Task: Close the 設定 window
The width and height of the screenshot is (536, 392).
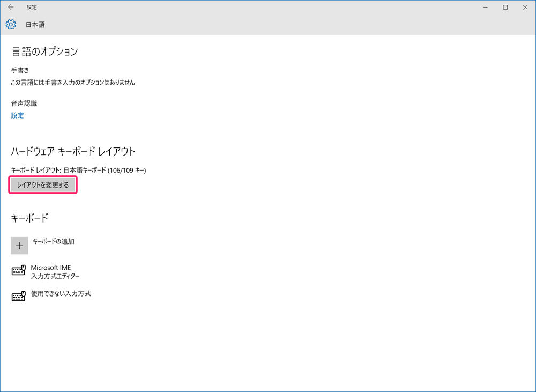Action: coord(525,7)
